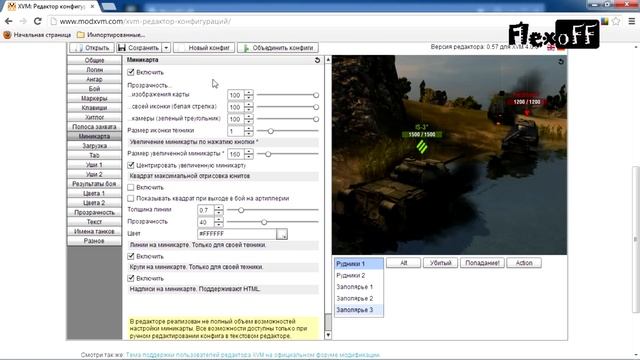Open the Разное section

(x=94, y=241)
